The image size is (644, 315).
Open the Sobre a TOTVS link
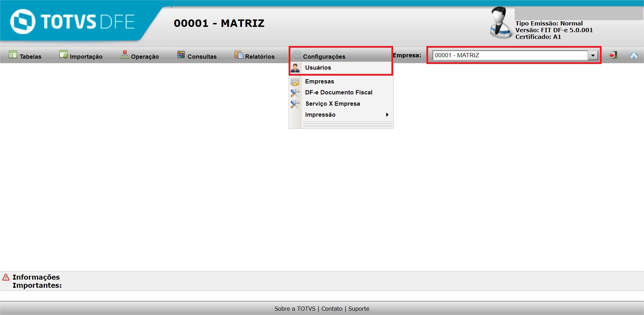295,309
